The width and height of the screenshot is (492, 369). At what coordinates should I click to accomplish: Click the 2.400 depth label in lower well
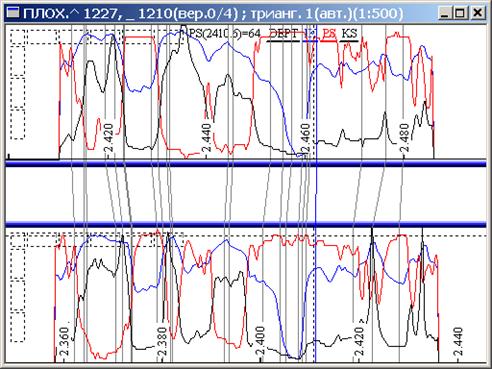[x=261, y=342]
